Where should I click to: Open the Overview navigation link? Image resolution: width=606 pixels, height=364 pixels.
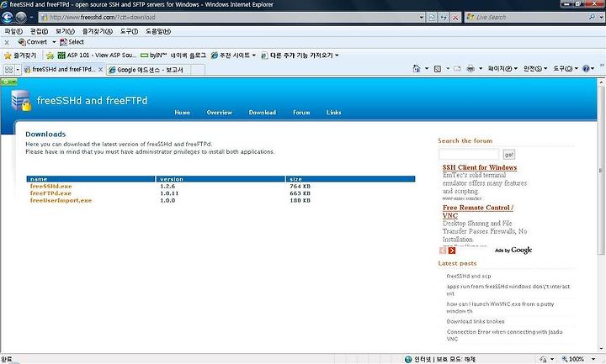[219, 113]
